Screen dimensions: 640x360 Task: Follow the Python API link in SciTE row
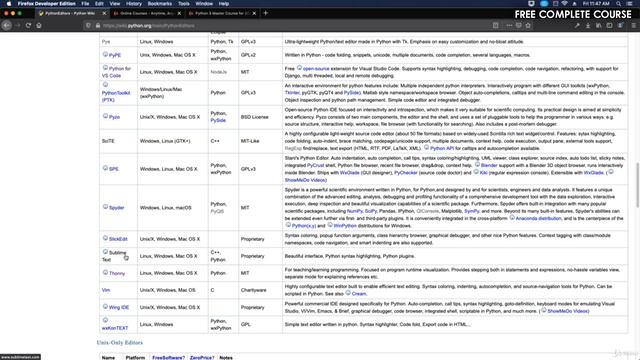coord(442,148)
